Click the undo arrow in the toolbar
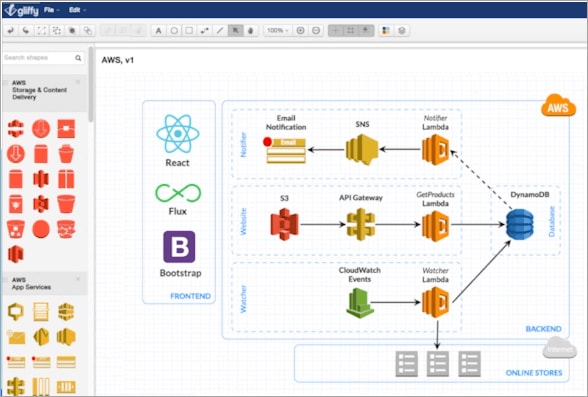 10,30
